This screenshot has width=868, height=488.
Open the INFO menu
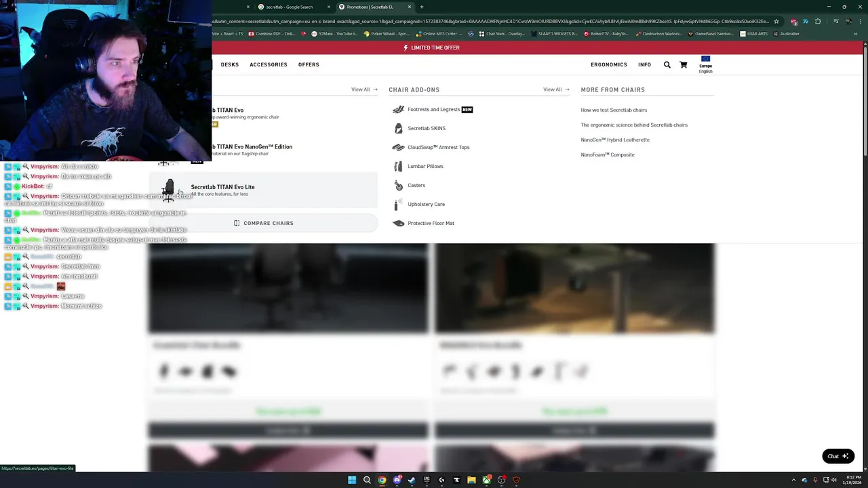tap(644, 64)
